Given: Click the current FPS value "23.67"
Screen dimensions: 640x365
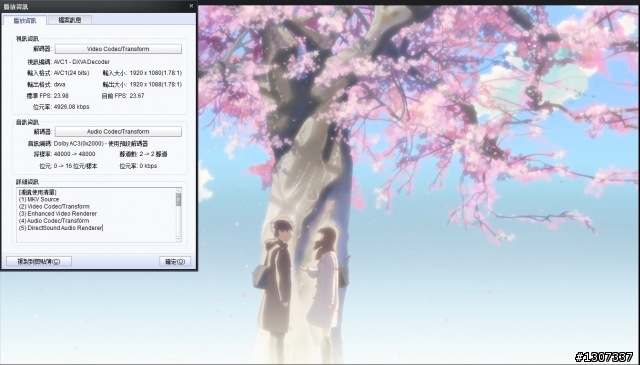Looking at the screenshot, I should (136, 96).
